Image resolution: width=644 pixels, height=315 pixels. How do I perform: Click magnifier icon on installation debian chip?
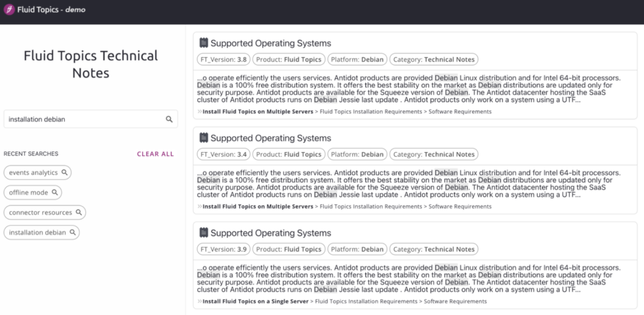73,232
